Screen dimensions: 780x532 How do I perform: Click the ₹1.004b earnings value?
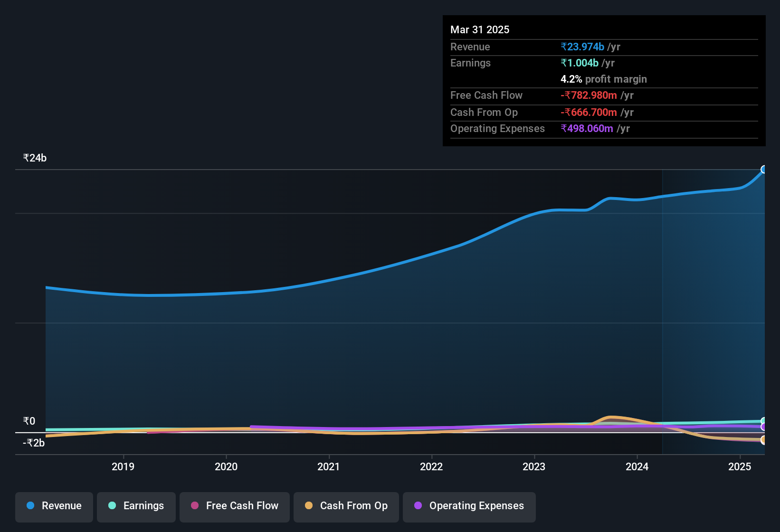click(x=580, y=63)
